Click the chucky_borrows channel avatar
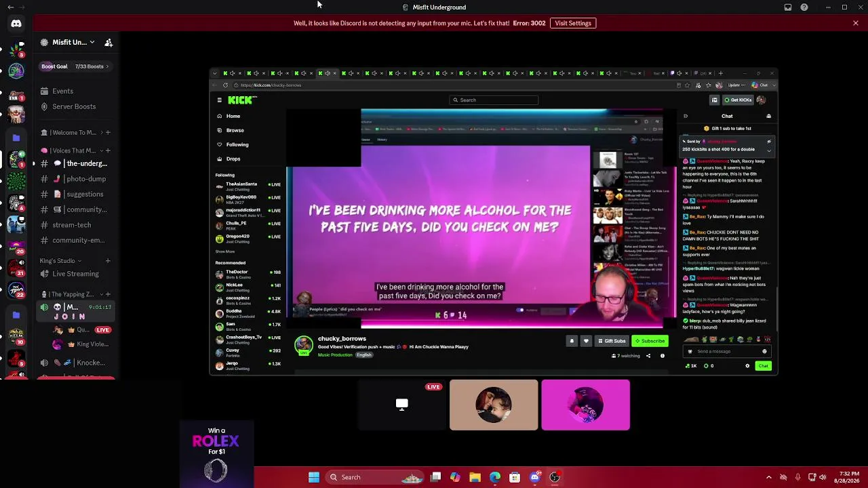The width and height of the screenshot is (868, 488). [x=303, y=345]
